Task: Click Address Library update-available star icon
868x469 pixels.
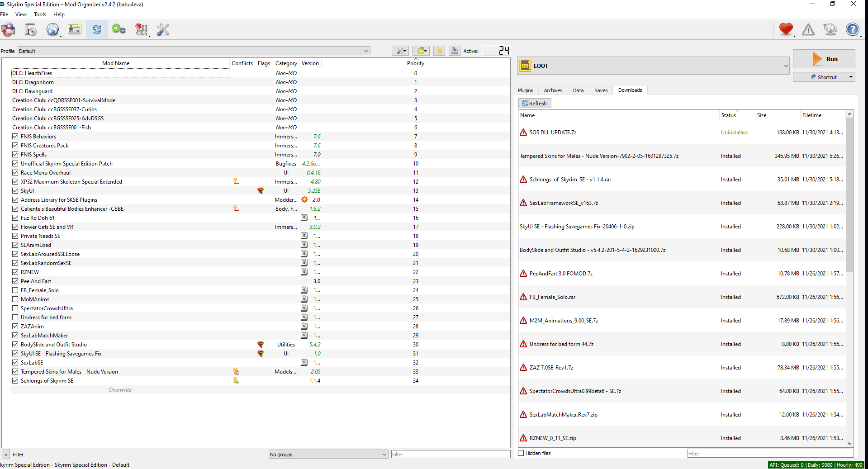Action: tap(304, 199)
